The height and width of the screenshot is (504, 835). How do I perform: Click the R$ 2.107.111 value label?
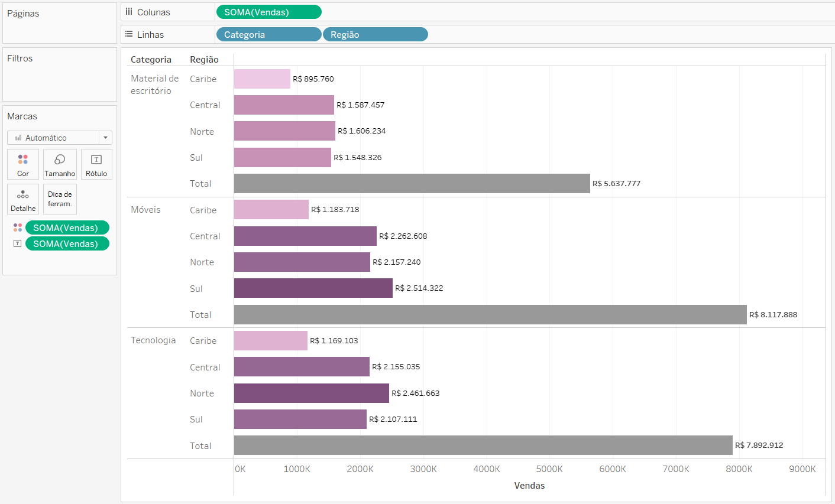(x=393, y=419)
